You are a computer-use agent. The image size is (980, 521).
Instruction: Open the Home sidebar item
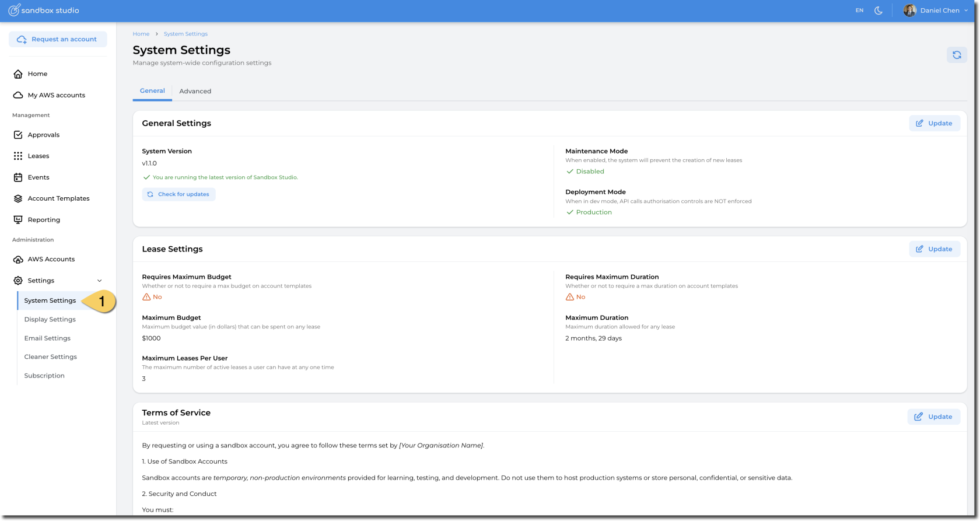tap(37, 74)
